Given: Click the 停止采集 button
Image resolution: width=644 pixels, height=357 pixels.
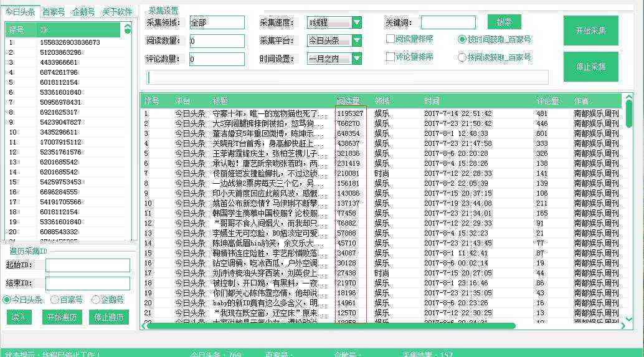Looking at the screenshot, I should click(590, 67).
